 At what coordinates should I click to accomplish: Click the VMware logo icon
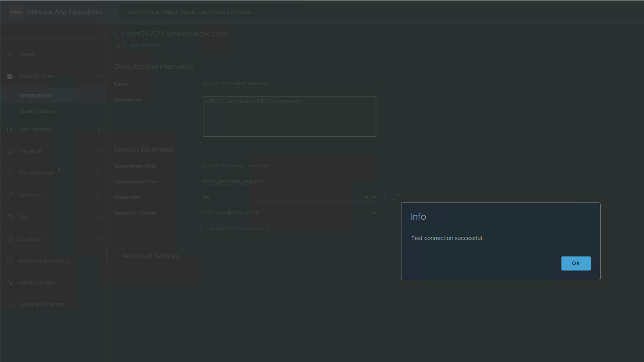tap(16, 12)
